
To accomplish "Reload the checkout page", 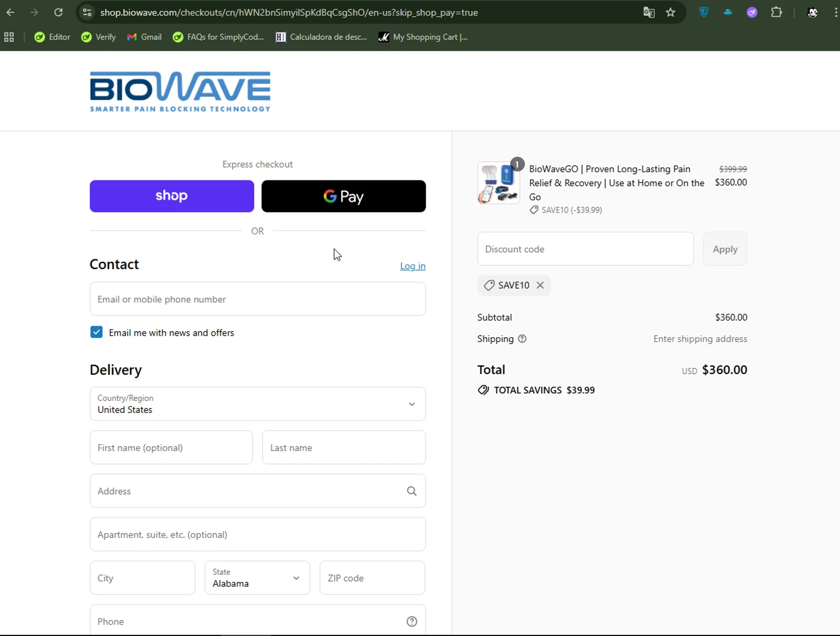I will point(58,12).
